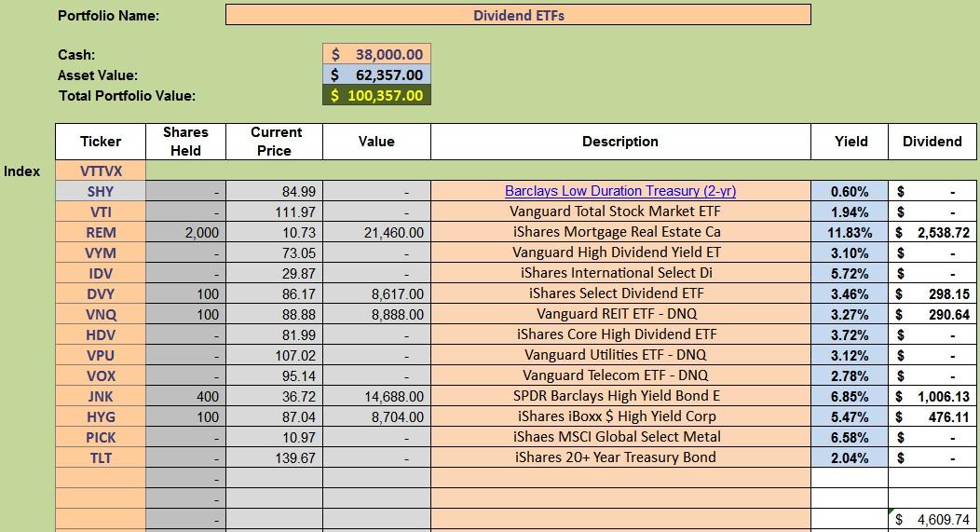980x532 pixels.
Task: Select the VTI ticker cell
Action: (x=100, y=211)
